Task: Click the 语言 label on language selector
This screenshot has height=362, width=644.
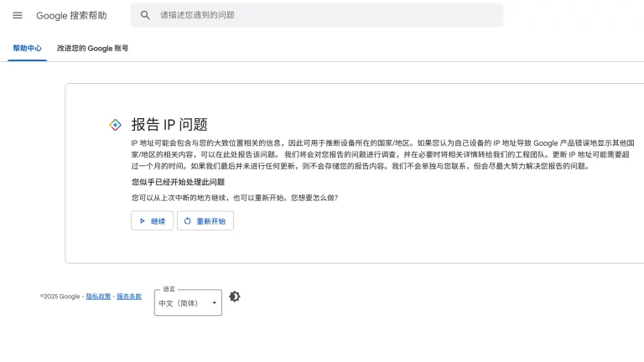Action: (169, 289)
